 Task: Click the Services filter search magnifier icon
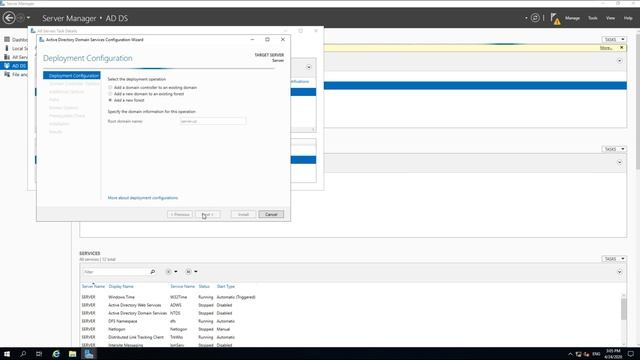pyautogui.click(x=153, y=272)
